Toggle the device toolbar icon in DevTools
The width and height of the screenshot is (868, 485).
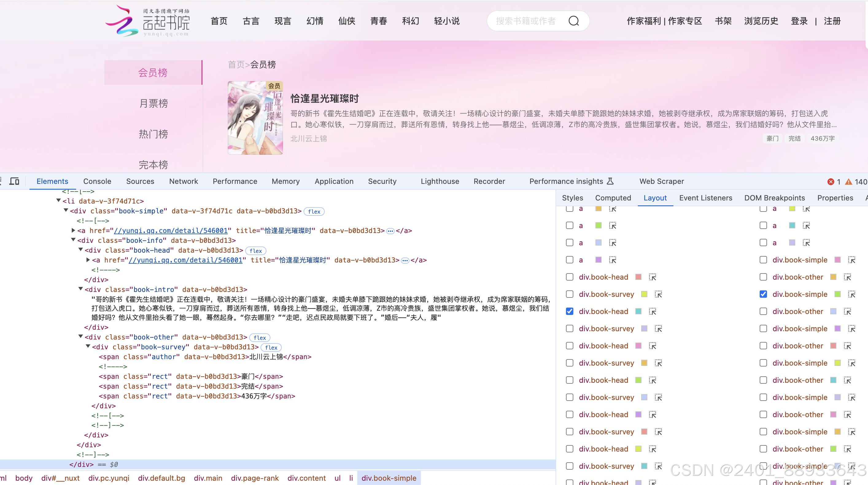[x=14, y=181]
